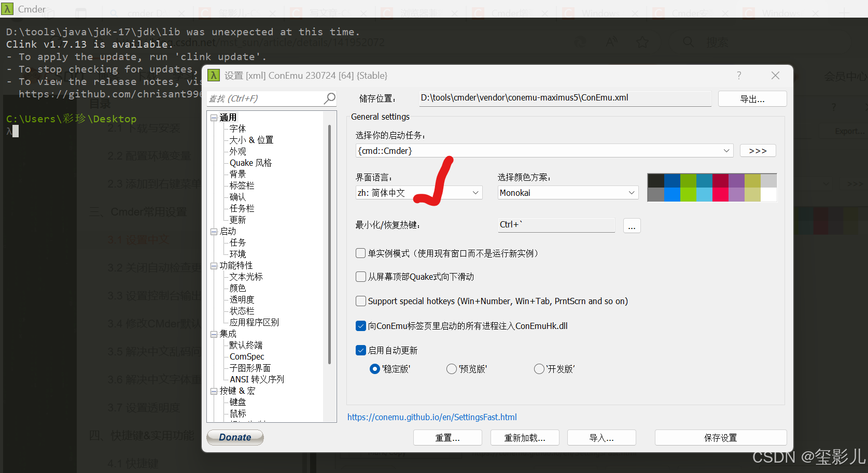The height and width of the screenshot is (473, 868).
Task: Open the SettingsFast.html link
Action: point(432,417)
